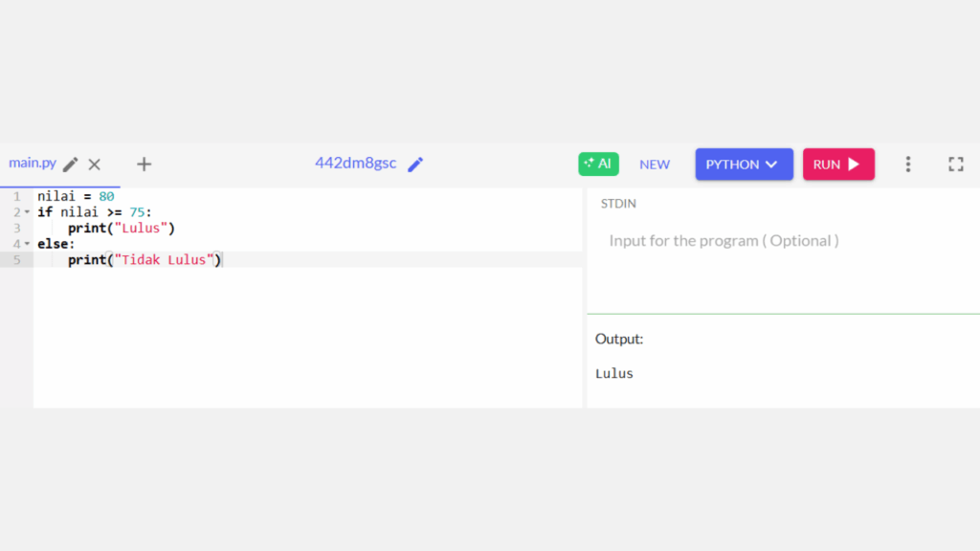Collapse the if block fold arrow on line 2
The image size is (980, 551).
(25, 211)
